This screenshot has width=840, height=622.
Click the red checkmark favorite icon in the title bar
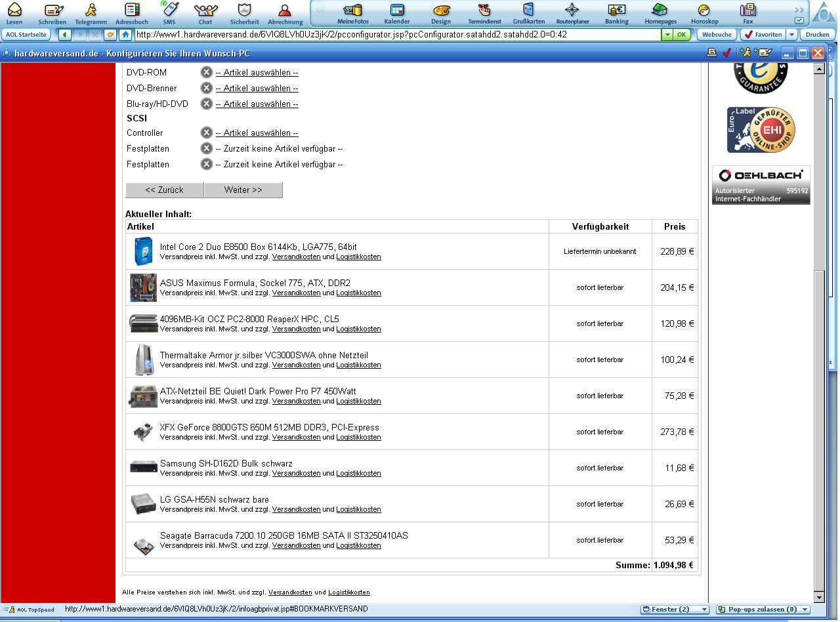tap(726, 53)
